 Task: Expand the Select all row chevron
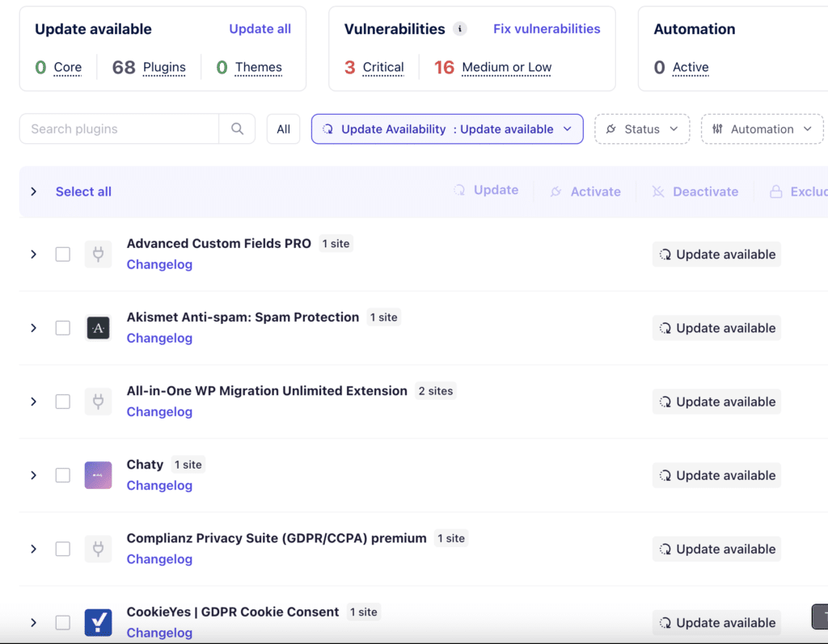pos(34,192)
